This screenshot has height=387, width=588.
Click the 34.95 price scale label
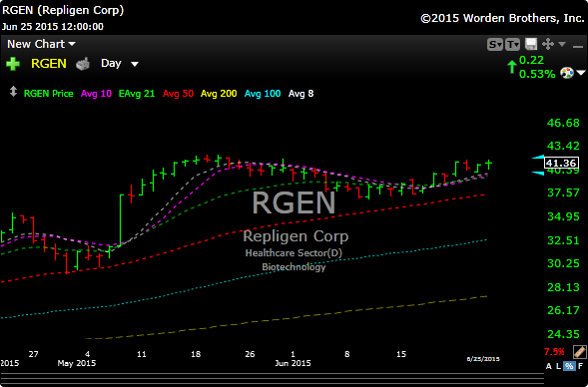click(x=563, y=216)
